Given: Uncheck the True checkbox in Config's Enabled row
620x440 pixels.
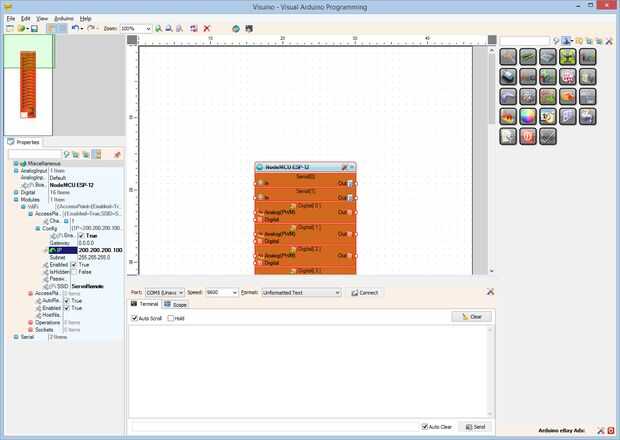Looking at the screenshot, I should click(x=81, y=236).
